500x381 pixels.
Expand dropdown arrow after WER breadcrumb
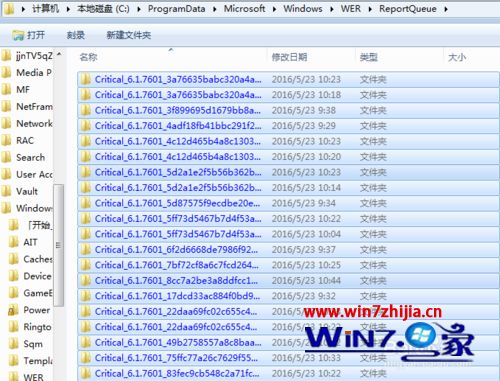point(370,9)
